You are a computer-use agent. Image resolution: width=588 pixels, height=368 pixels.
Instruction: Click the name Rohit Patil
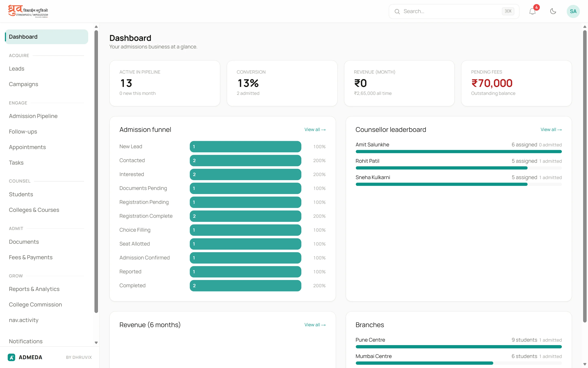(x=367, y=161)
